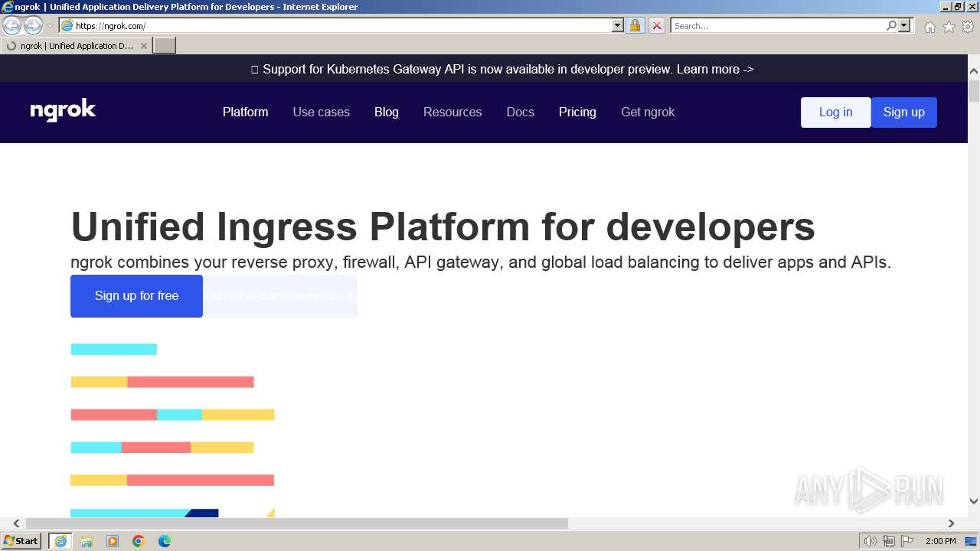Select the ngrok browser tab
This screenshot has height=551, width=980.
click(x=76, y=46)
